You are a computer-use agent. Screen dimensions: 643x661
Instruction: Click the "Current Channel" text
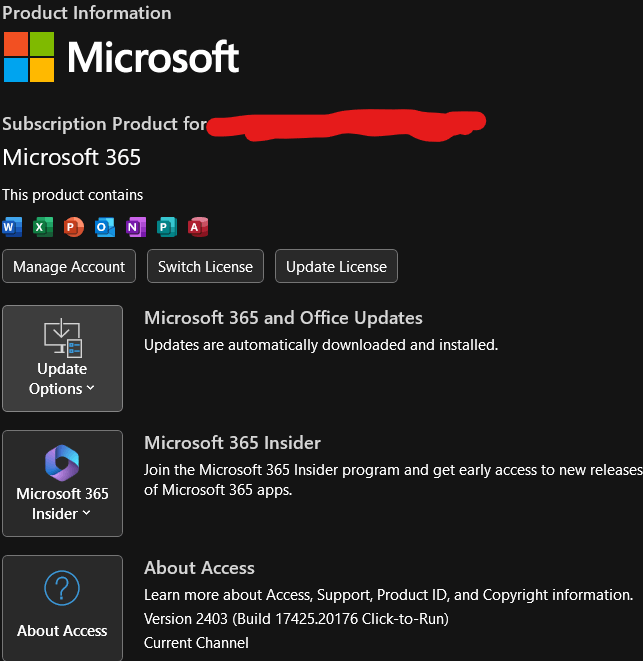tap(196, 643)
